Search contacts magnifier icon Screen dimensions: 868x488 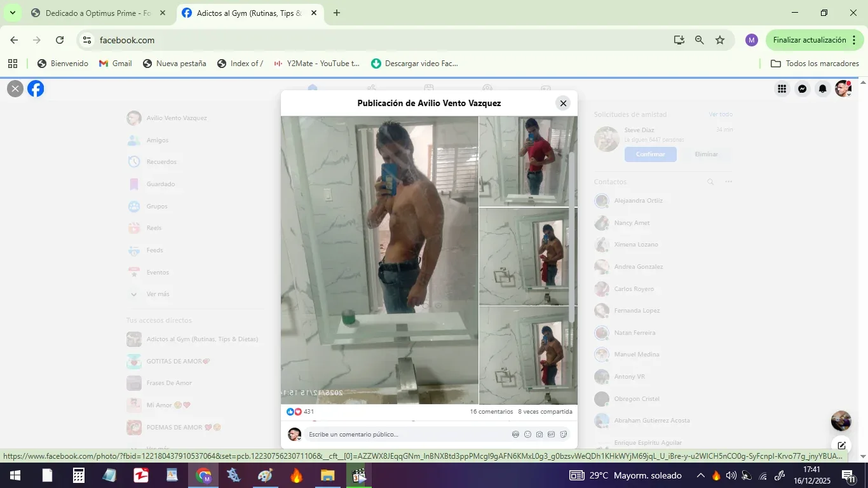(710, 182)
